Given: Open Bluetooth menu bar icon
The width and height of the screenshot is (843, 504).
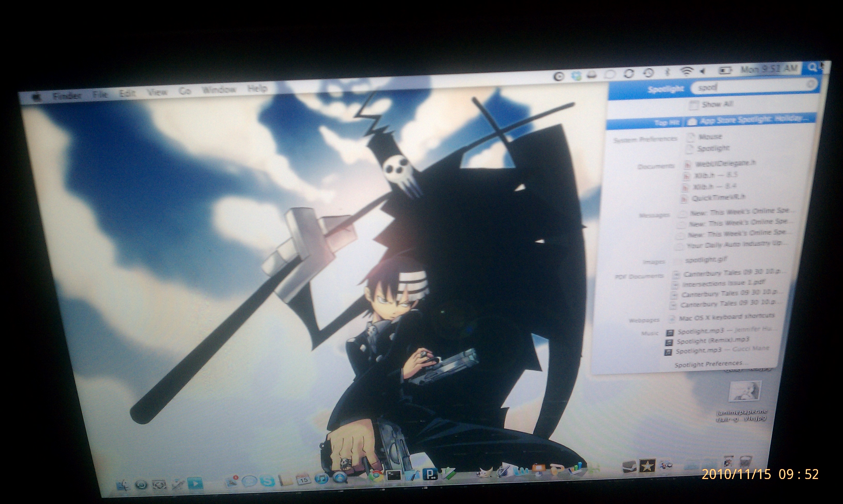Looking at the screenshot, I should pyautogui.click(x=668, y=72).
